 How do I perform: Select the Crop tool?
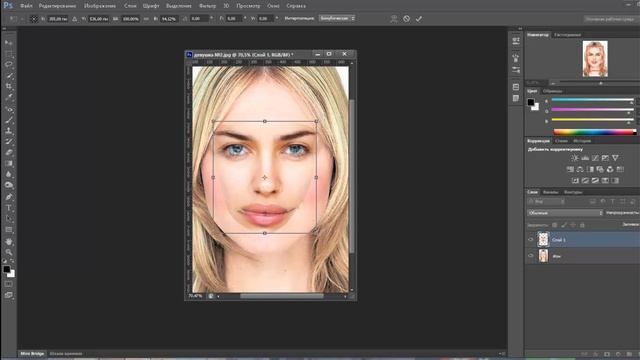coord(9,87)
